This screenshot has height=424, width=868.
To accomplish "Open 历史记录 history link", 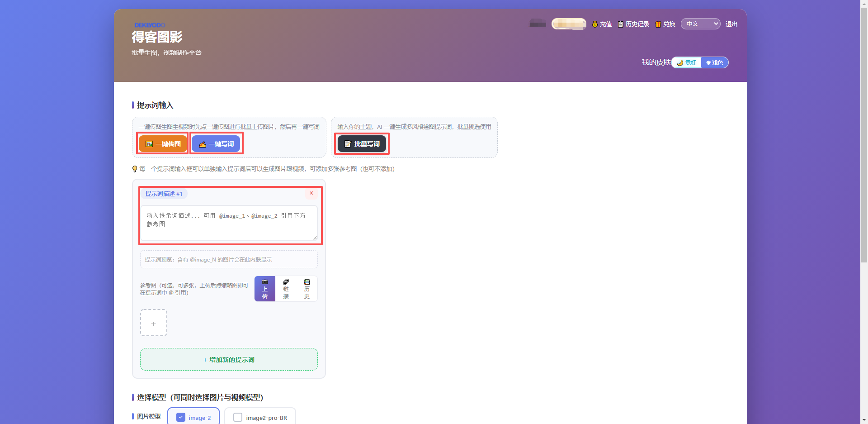I will click(x=633, y=24).
